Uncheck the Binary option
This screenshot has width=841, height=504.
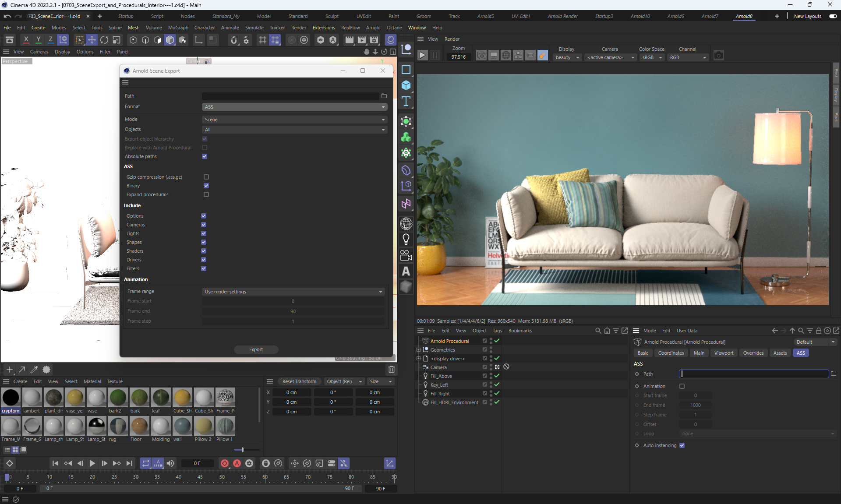coord(206,186)
